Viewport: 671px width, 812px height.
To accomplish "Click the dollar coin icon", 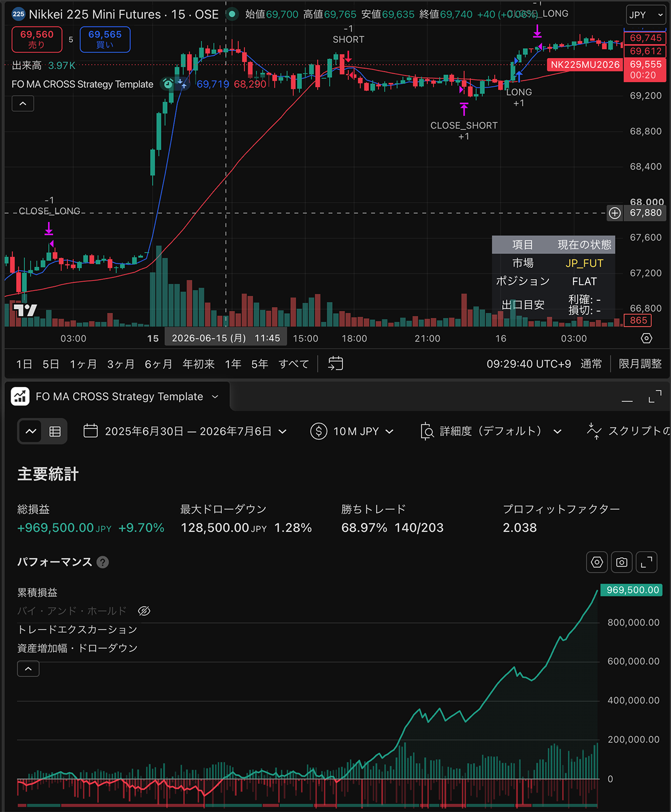I will click(319, 431).
